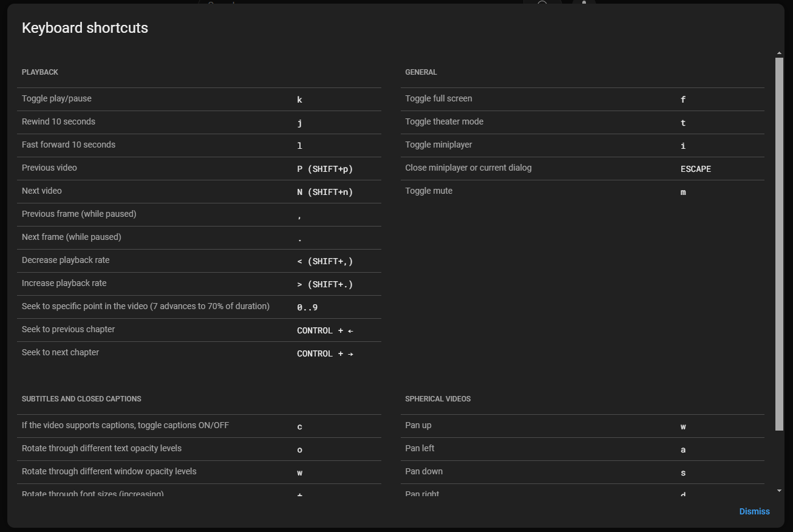
Task: Click 'Decrease playback rate' text
Action: coord(66,260)
